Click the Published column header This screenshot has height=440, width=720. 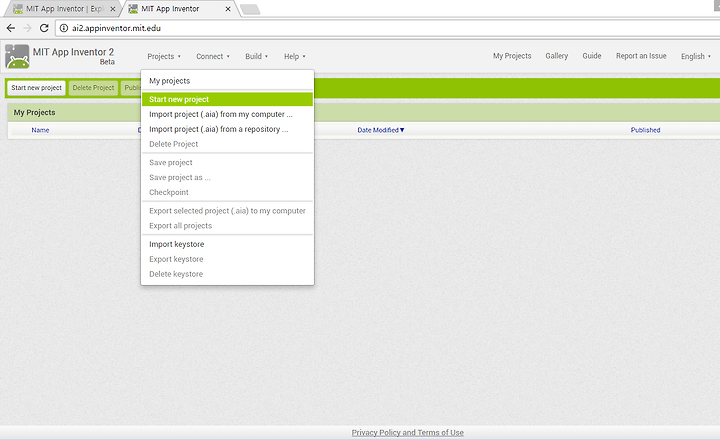pos(645,130)
